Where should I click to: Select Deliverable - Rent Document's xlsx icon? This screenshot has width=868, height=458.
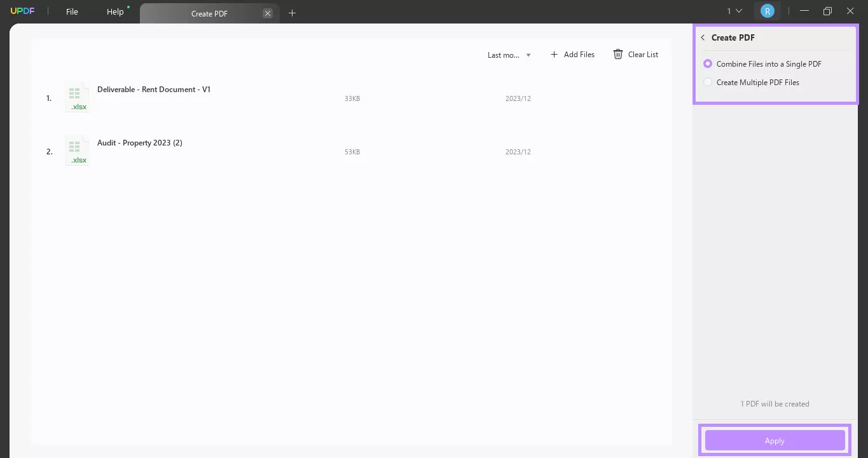(x=77, y=97)
